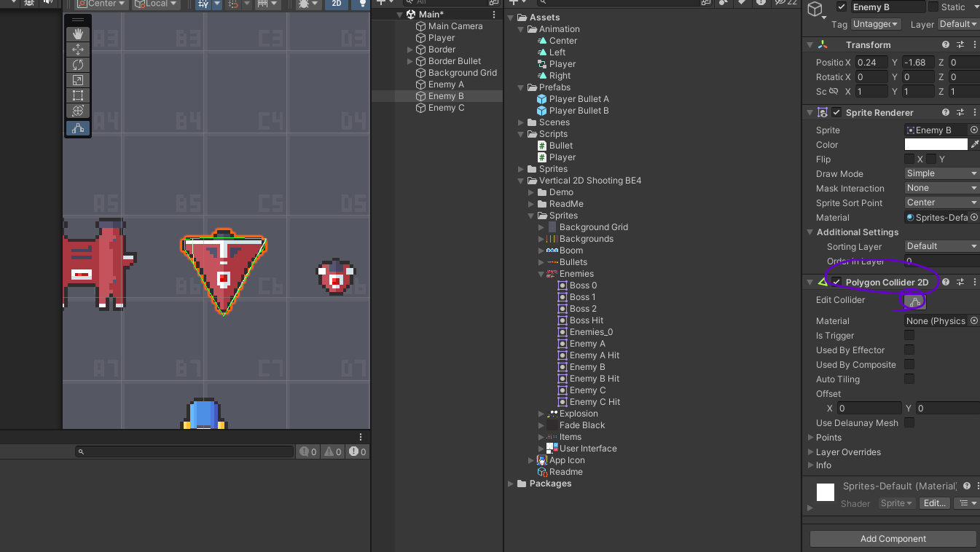Image resolution: width=980 pixels, height=552 pixels.
Task: Enable Is Trigger checkbox
Action: point(909,336)
